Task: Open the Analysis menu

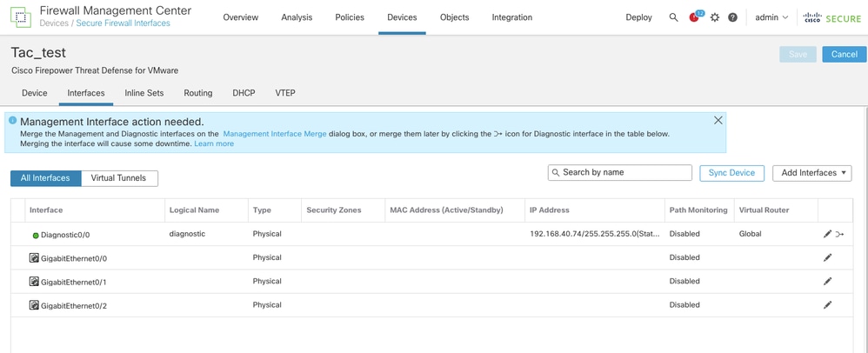Action: [297, 17]
